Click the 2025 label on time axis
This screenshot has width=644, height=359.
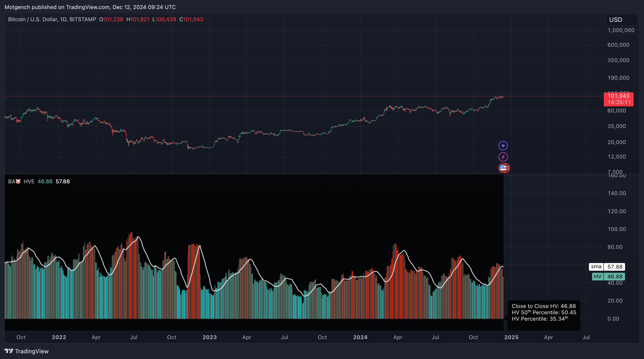tap(511, 337)
